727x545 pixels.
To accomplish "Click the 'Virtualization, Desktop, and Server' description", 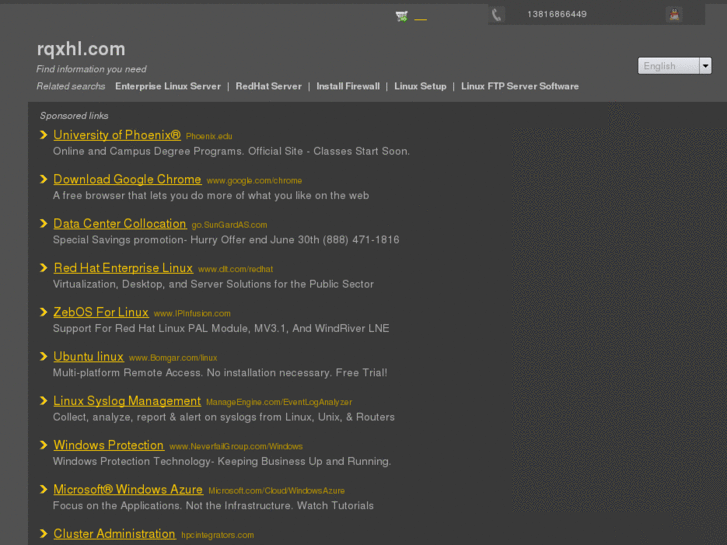I will [213, 284].
